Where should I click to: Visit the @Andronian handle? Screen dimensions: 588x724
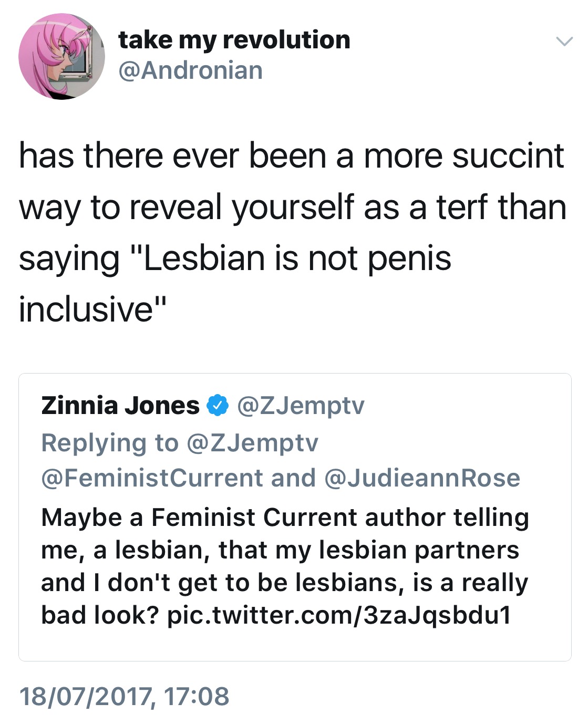pyautogui.click(x=191, y=70)
